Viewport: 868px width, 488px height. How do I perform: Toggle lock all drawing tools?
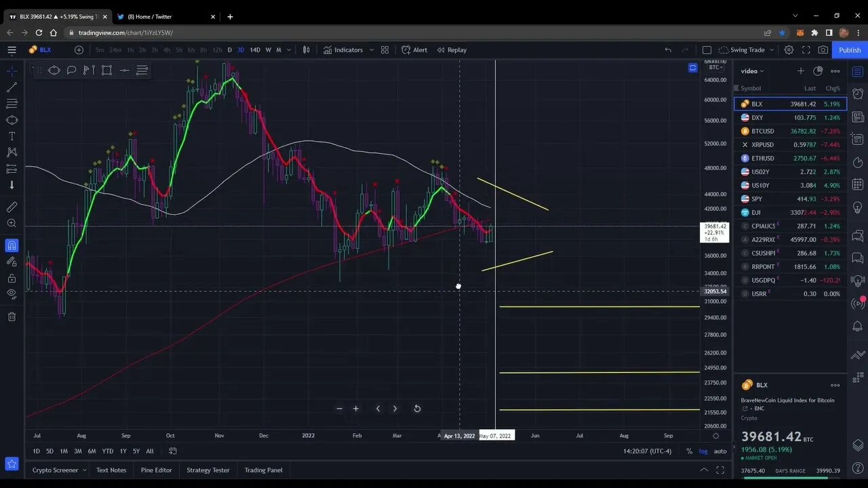(x=12, y=278)
